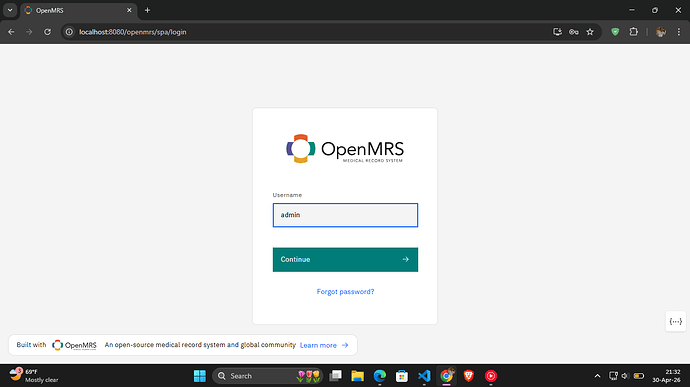Open Visual Studio Code from the taskbar
Screen dimensions: 690x387
pos(424,376)
